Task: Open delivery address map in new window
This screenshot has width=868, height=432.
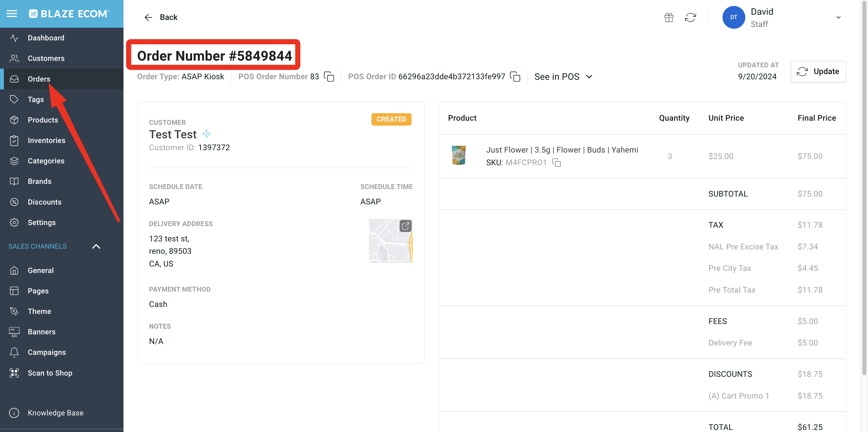Action: pos(405,226)
